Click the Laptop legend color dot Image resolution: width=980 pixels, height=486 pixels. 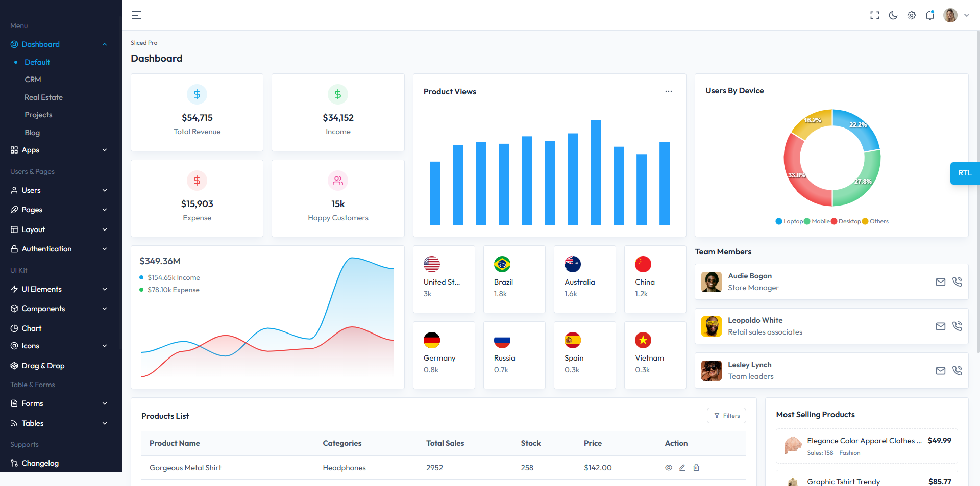[x=778, y=221]
